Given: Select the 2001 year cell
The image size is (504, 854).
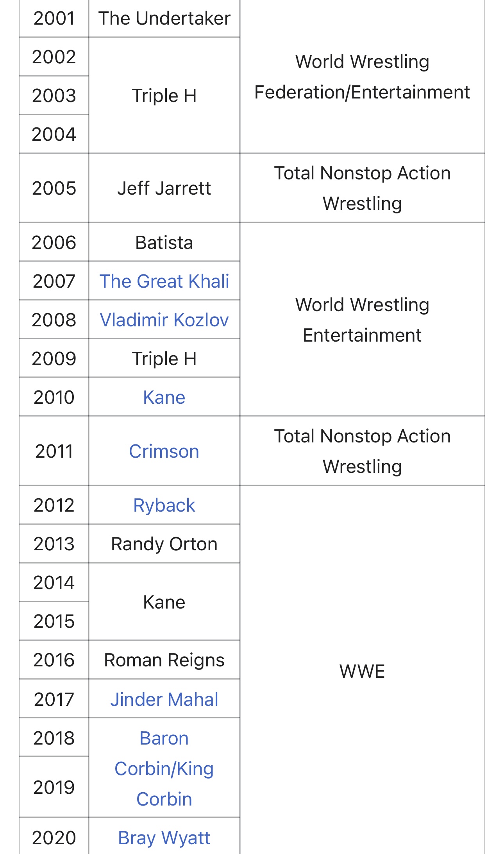Looking at the screenshot, I should click(x=54, y=18).
